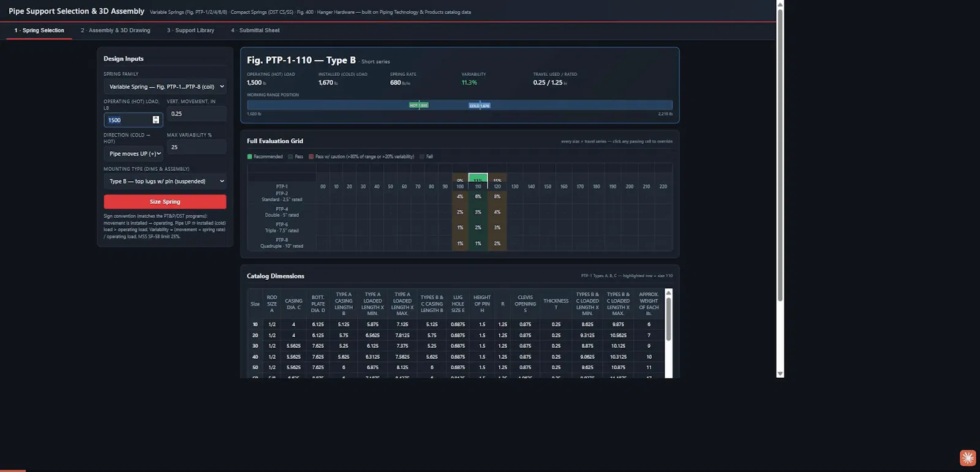Screen dimensions: 980x472
Task: Expand the Mounting Type dropdown
Action: [x=165, y=181]
